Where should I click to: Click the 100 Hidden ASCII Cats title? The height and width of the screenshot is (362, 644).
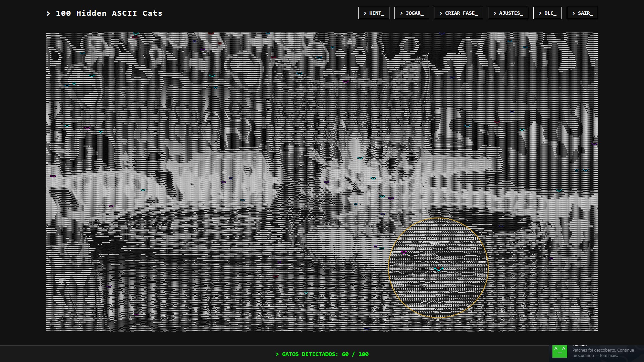(104, 13)
